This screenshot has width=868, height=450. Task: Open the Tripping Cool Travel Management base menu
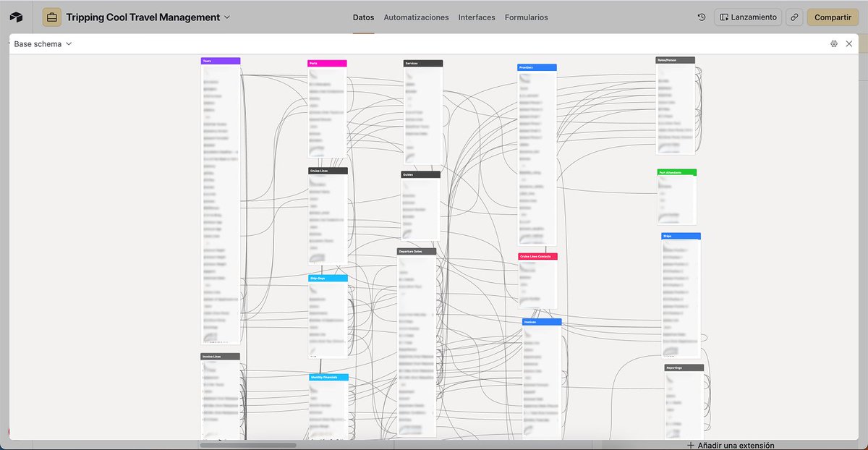(148, 17)
